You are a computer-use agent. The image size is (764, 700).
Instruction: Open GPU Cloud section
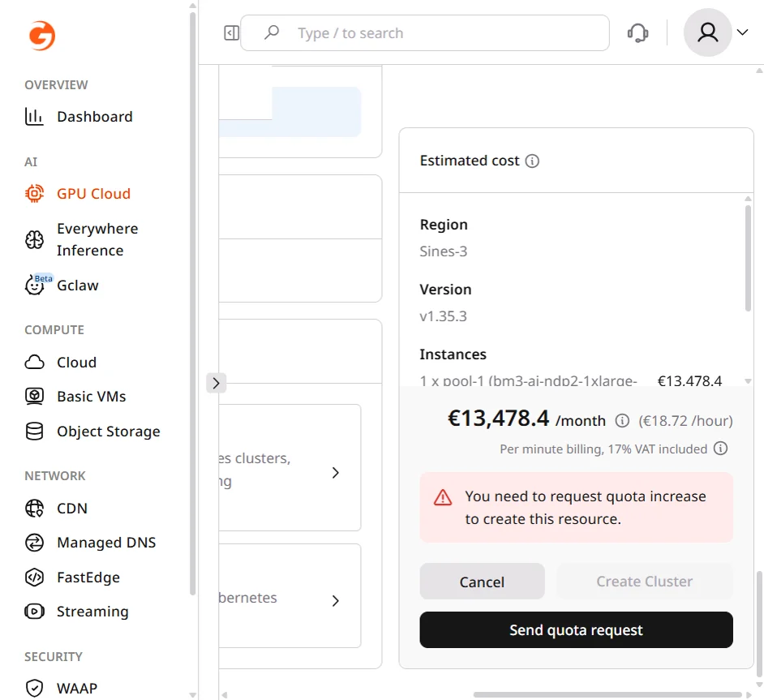[x=93, y=193]
